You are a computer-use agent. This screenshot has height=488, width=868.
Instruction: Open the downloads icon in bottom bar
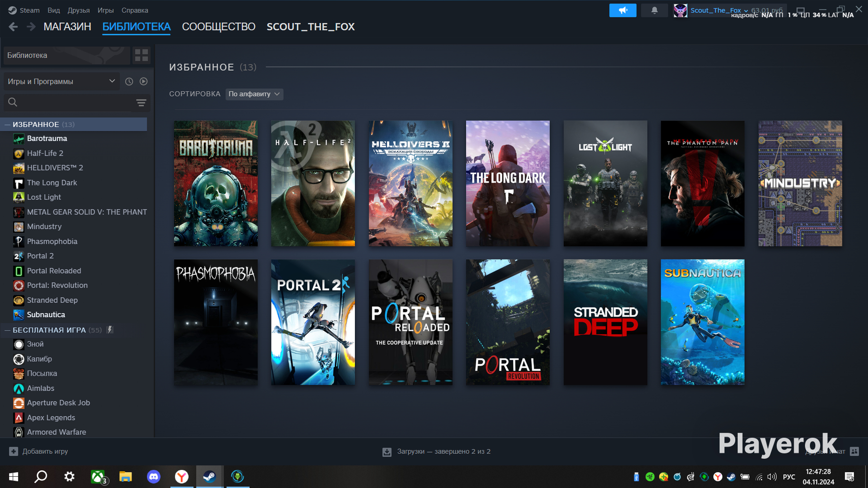coord(387,452)
